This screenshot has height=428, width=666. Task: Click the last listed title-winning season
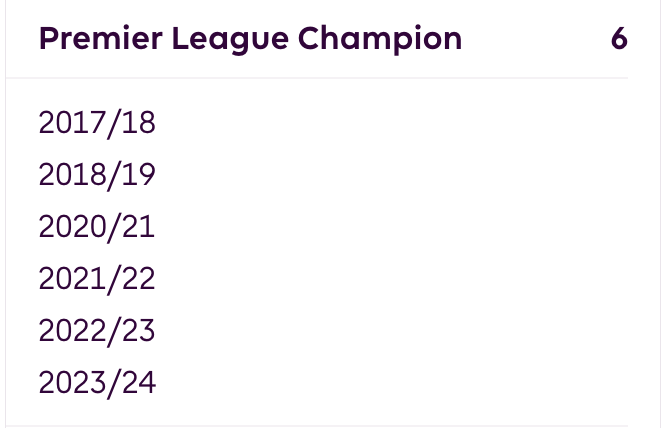(x=97, y=383)
